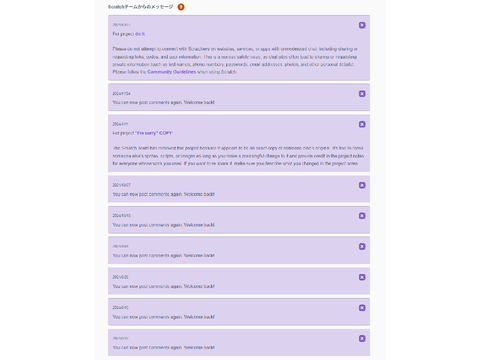Click the exact-copy removal explanation text
Screen dimensions: 480x360
(x=238, y=156)
